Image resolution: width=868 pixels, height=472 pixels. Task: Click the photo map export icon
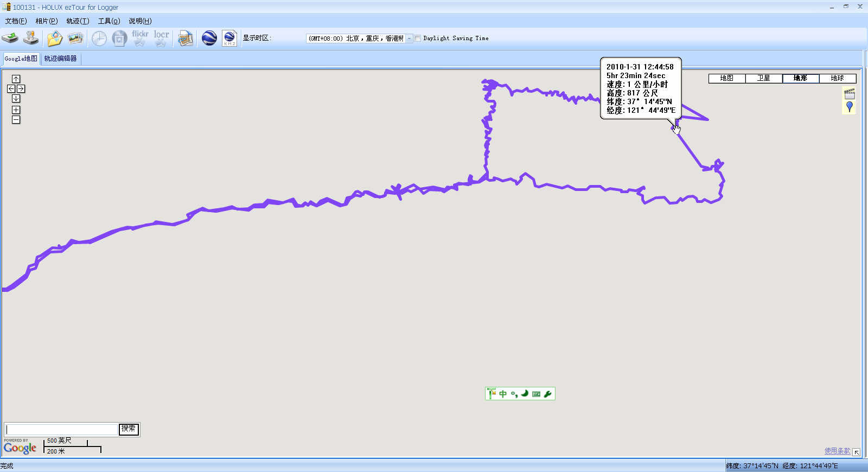point(186,38)
